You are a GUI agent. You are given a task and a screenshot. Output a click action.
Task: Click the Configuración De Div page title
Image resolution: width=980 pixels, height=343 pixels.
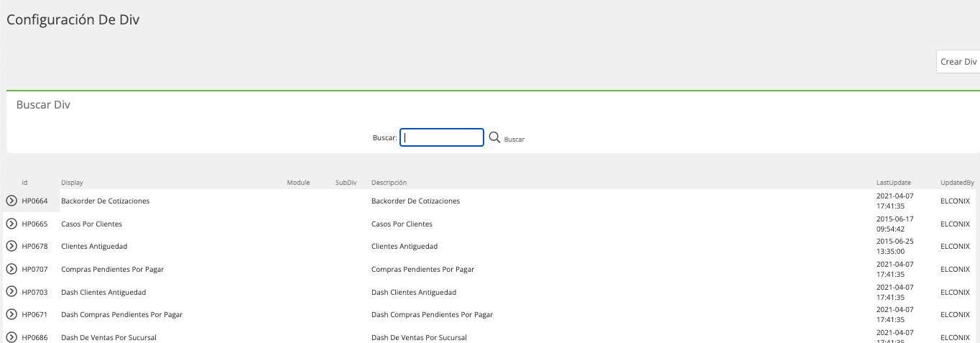pyautogui.click(x=73, y=20)
